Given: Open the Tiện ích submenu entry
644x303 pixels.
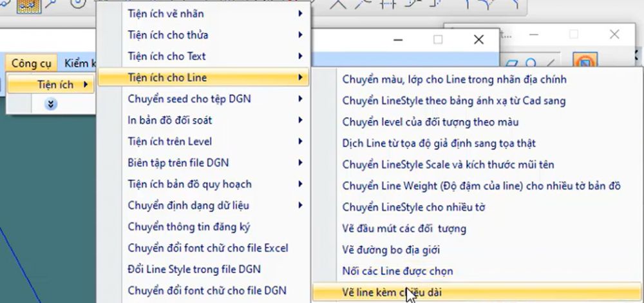Looking at the screenshot, I should coord(51,84).
